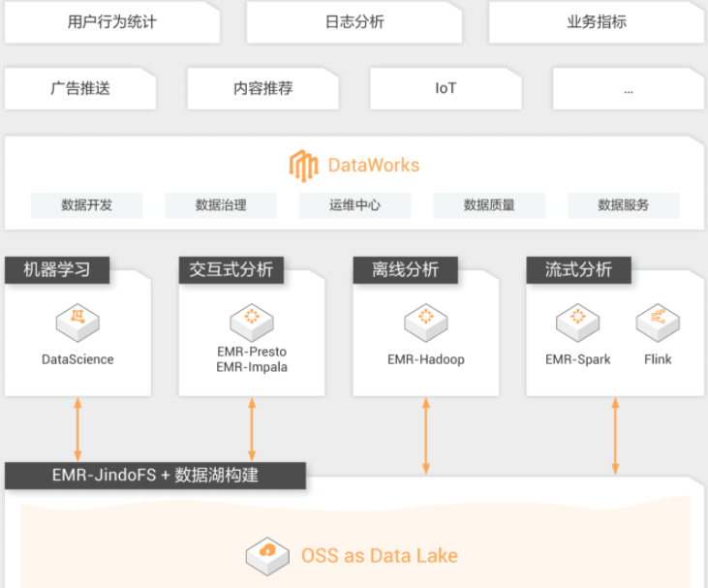
Task: Click the 交互式分析 header label
Action: (x=231, y=270)
